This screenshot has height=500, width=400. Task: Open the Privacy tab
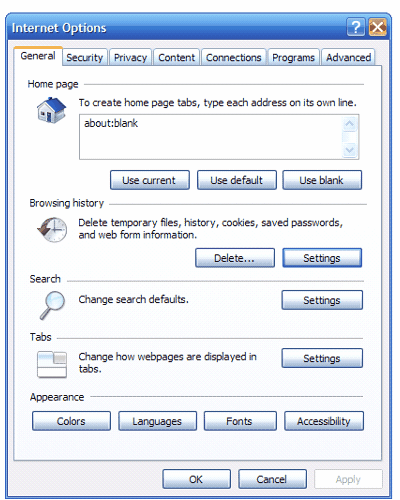130,57
